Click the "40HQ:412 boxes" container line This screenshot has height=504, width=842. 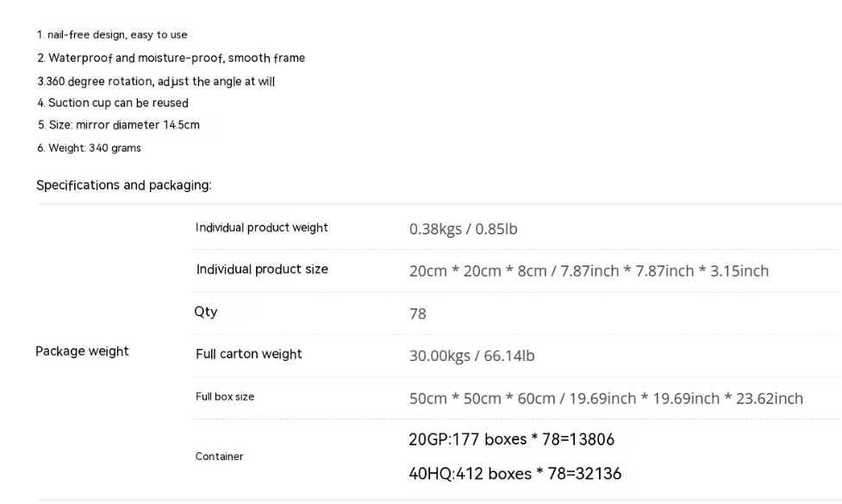pyautogui.click(x=515, y=474)
